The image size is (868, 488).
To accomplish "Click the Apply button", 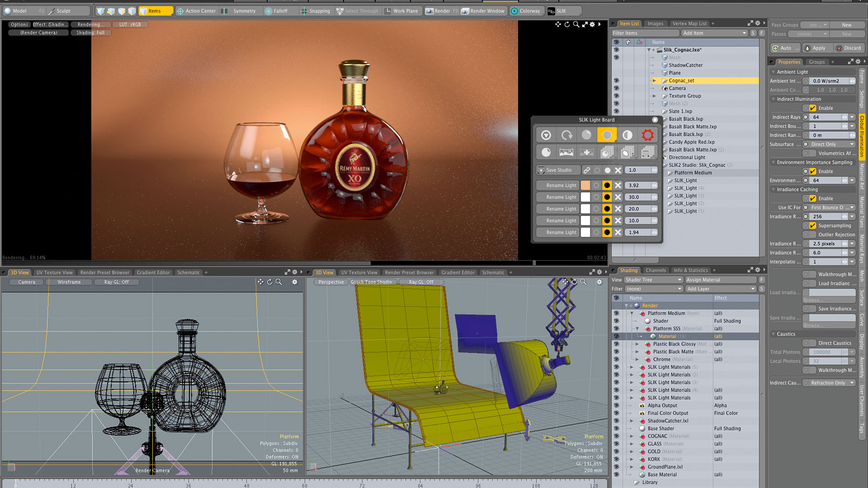I will (817, 48).
